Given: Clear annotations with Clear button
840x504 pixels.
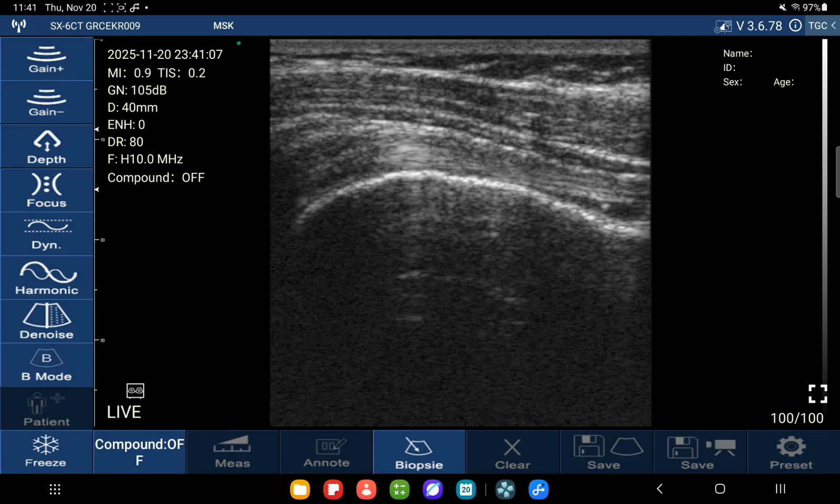Looking at the screenshot, I should click(x=513, y=452).
